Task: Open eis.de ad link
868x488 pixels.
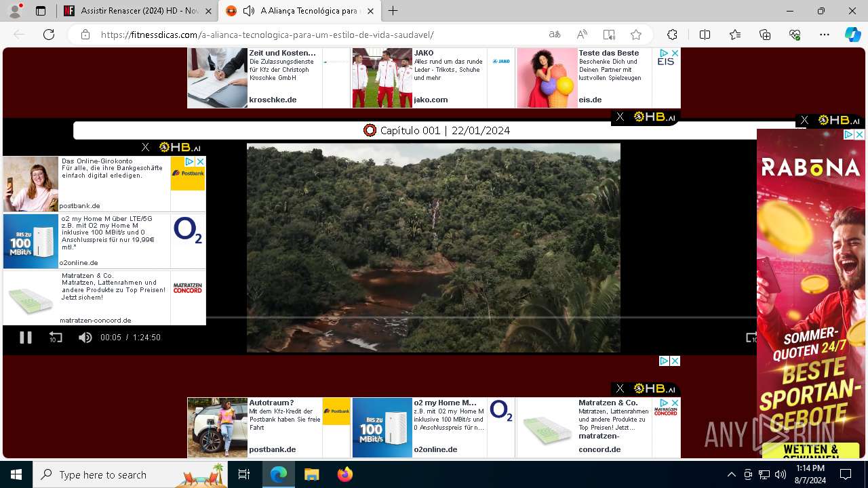Action: 590,100
